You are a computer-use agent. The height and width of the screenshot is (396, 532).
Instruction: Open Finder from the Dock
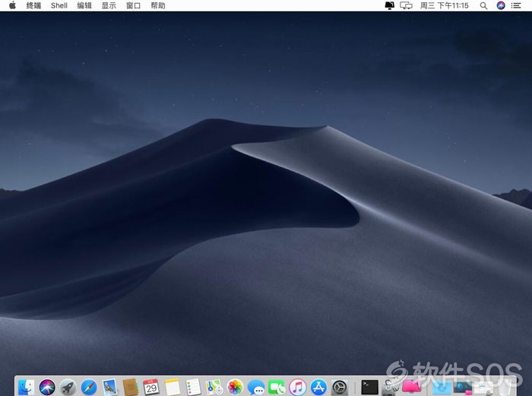click(x=26, y=387)
